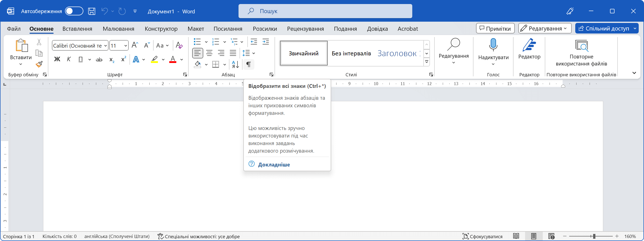
Task: Adjust the zoom slider in status bar
Action: tap(594, 236)
